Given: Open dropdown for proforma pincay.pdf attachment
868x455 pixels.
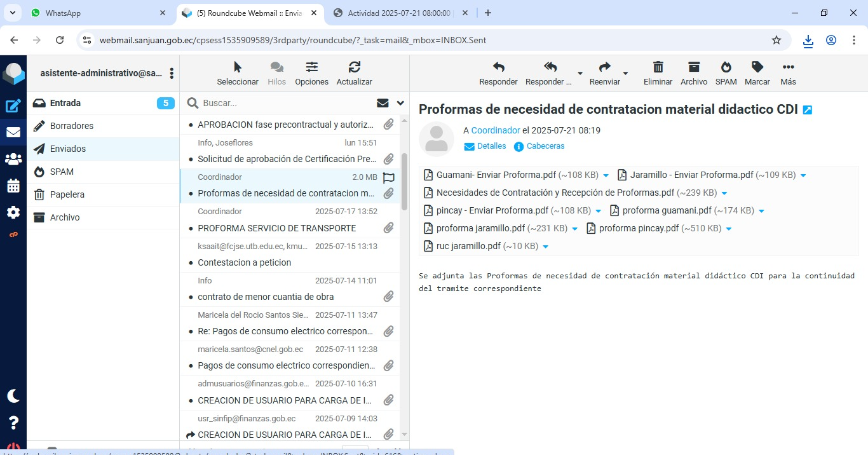Looking at the screenshot, I should point(729,229).
